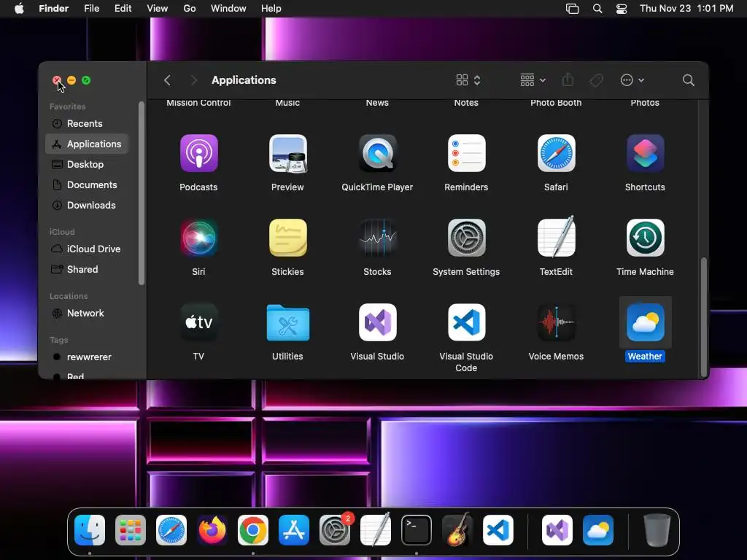Click the Reminders app icon
Screen dimensions: 747x560
[466, 153]
